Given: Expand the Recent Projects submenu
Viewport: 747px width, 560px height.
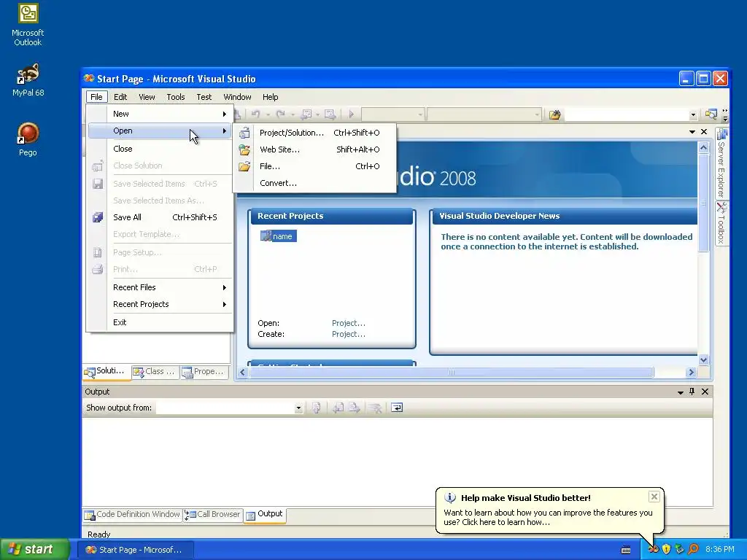Looking at the screenshot, I should [225, 304].
